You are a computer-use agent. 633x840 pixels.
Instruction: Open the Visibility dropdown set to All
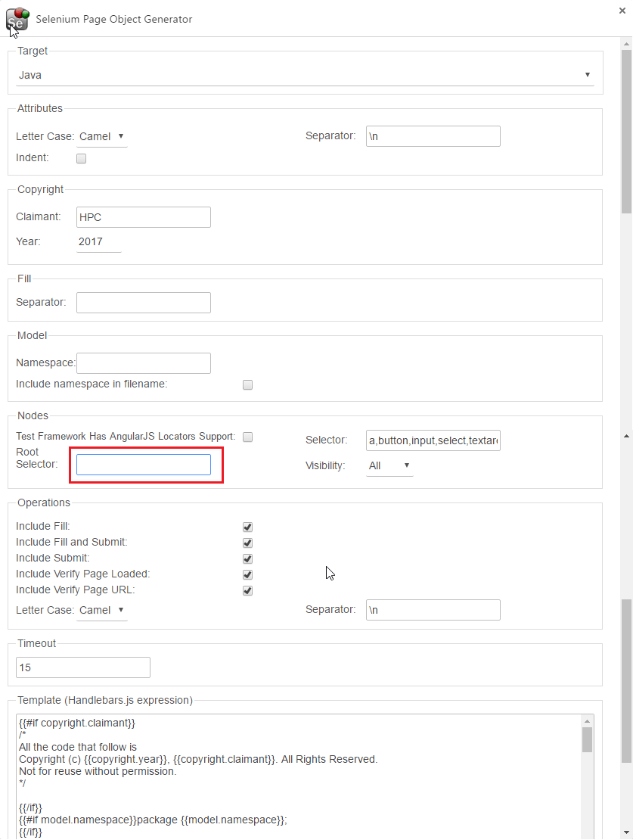point(389,466)
